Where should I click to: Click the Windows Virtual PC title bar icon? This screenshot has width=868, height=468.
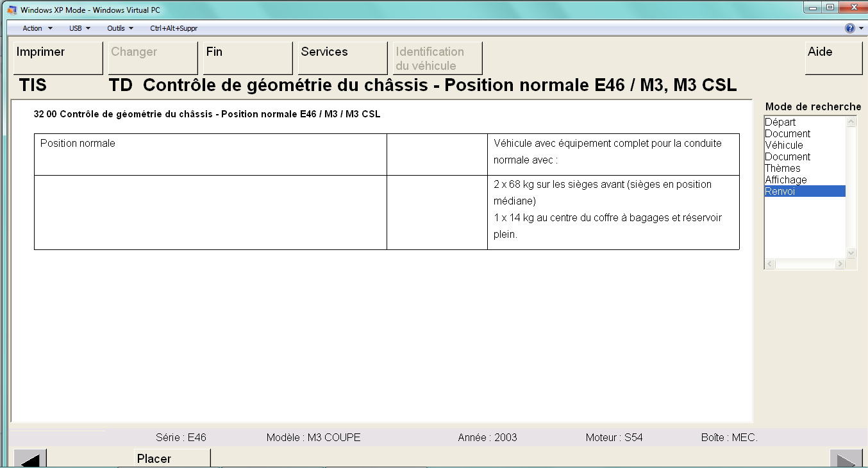click(x=11, y=10)
